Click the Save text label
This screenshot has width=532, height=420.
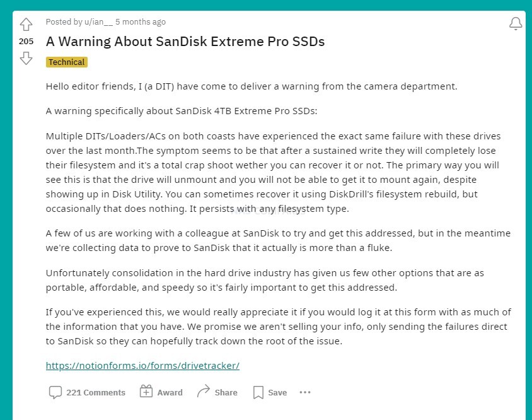point(277,392)
